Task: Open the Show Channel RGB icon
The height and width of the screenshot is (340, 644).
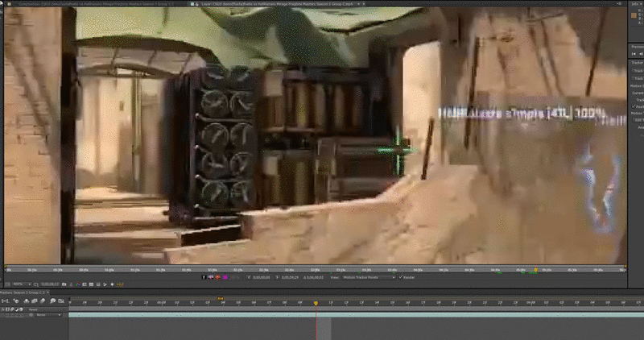Action: [x=77, y=284]
